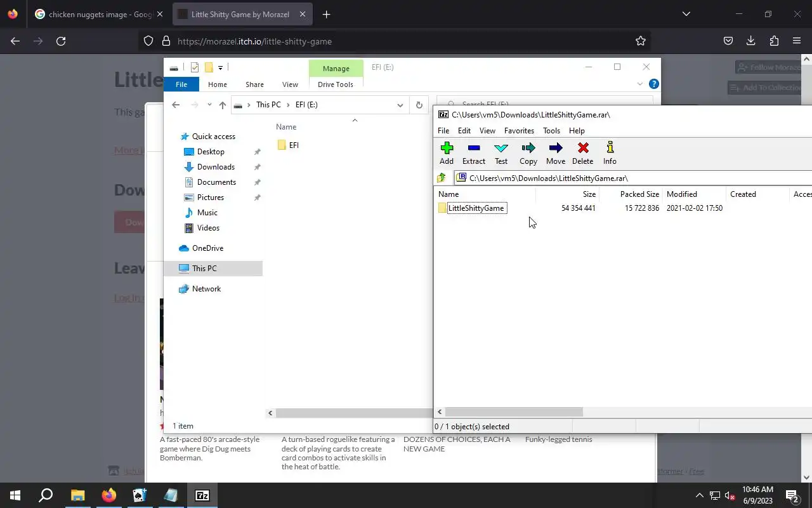Open Quick Access Toolbar customize dropdown
This screenshot has height=508, width=812.
pyautogui.click(x=221, y=67)
